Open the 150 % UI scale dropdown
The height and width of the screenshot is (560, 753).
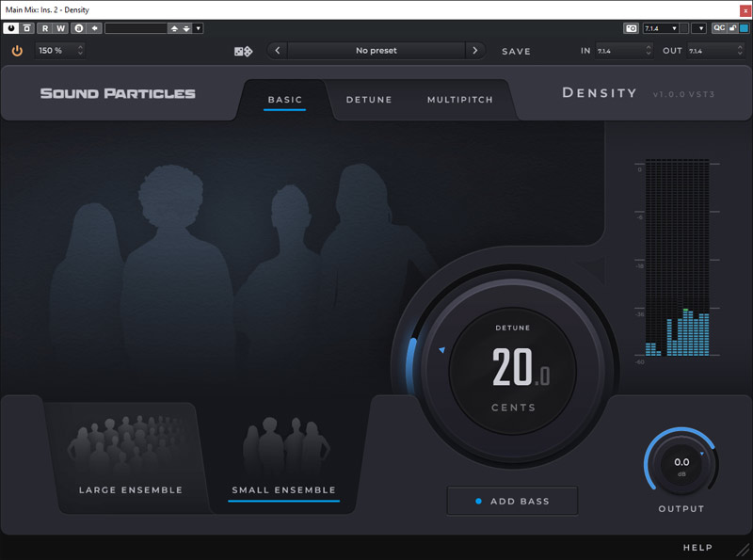point(60,51)
